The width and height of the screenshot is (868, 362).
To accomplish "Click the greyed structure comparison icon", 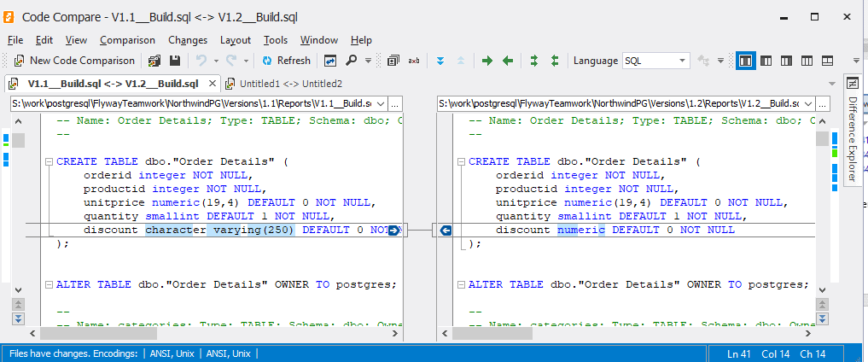I will click(703, 61).
